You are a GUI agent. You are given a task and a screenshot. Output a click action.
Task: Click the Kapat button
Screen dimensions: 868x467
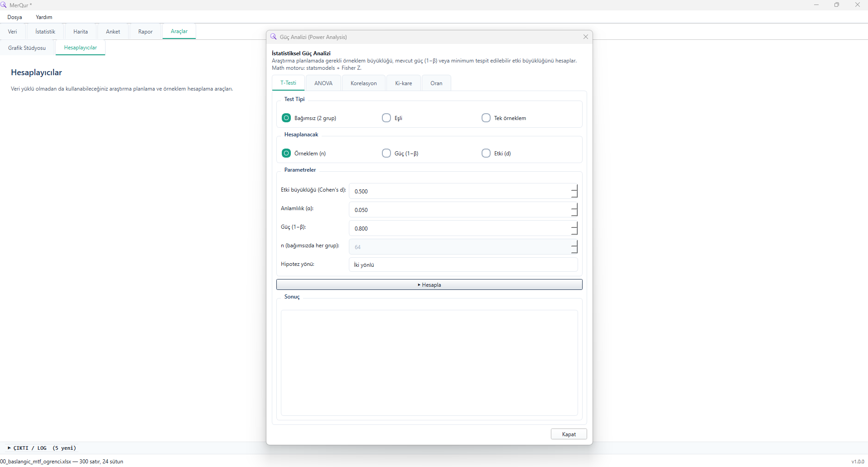click(569, 434)
